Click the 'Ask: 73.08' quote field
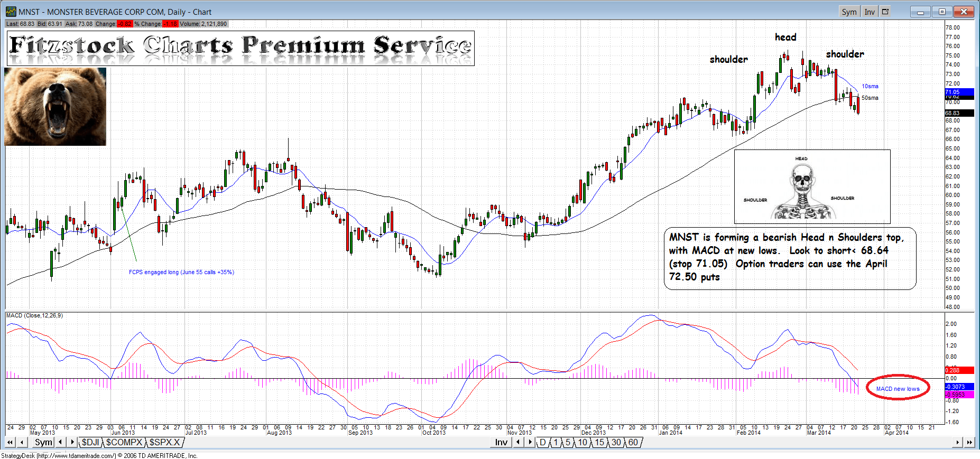 (x=79, y=24)
